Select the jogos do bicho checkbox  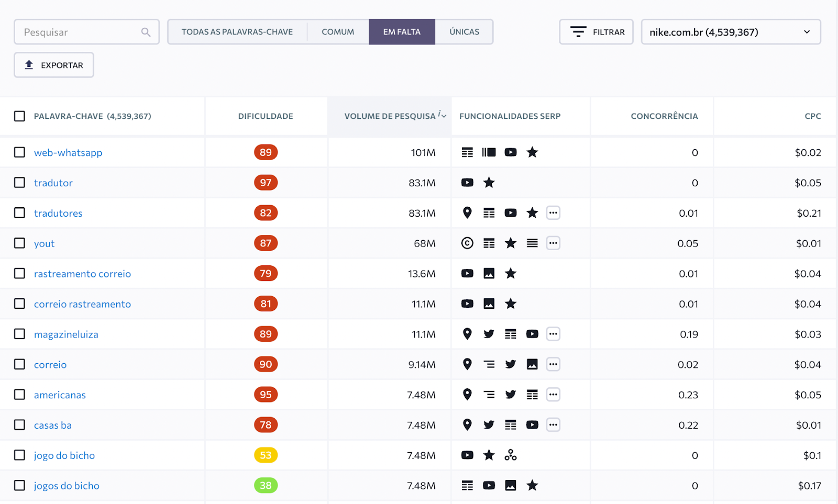[x=19, y=486]
